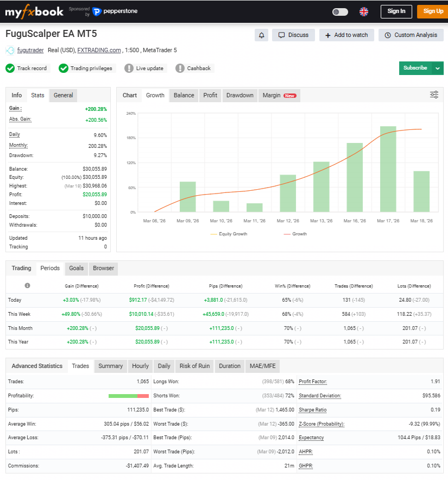The width and height of the screenshot is (448, 480).
Task: Switch chart to Balance tab
Action: coord(184,95)
